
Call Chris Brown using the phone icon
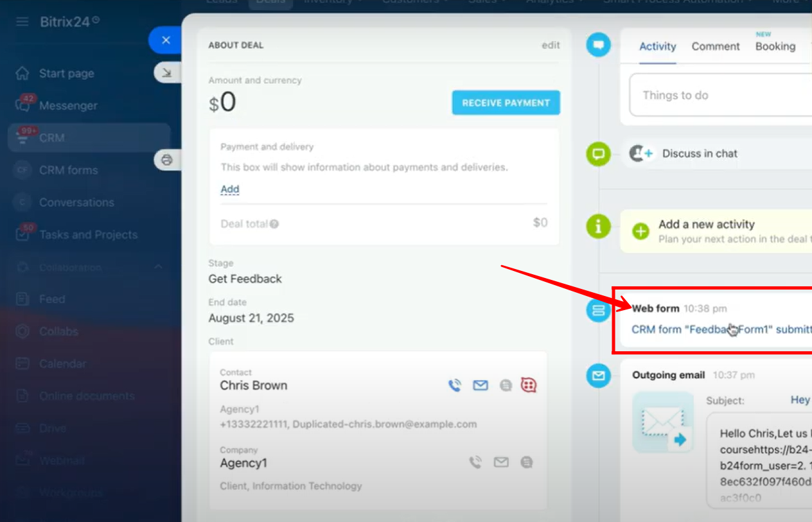[455, 385]
